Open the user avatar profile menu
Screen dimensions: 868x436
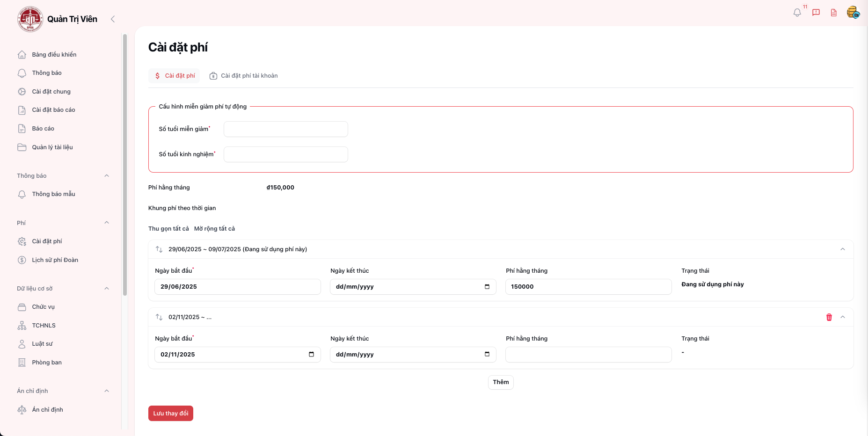[853, 13]
